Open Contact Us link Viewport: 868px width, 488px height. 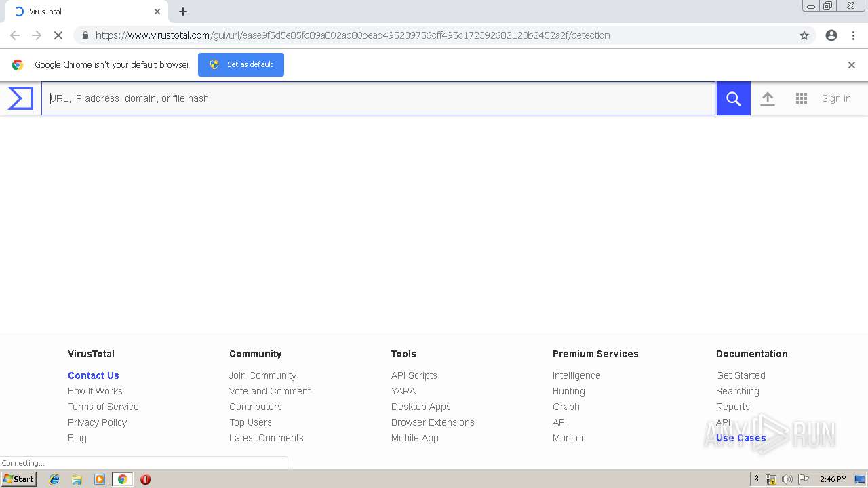click(x=94, y=375)
